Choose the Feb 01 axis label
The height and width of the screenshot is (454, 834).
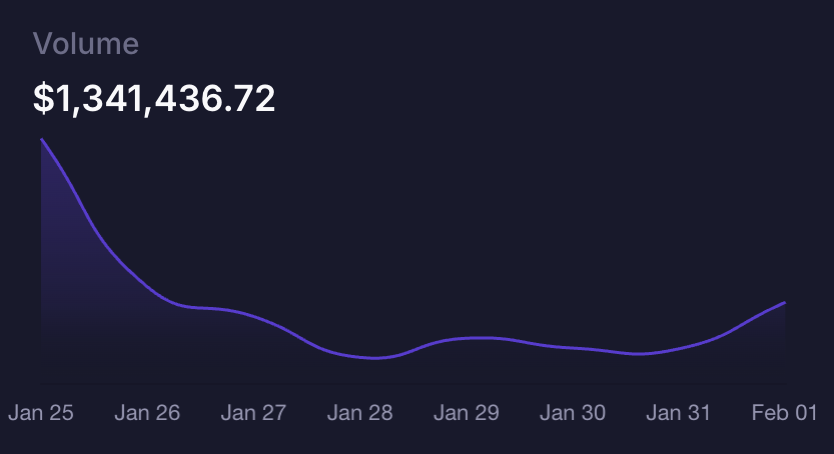pos(785,412)
